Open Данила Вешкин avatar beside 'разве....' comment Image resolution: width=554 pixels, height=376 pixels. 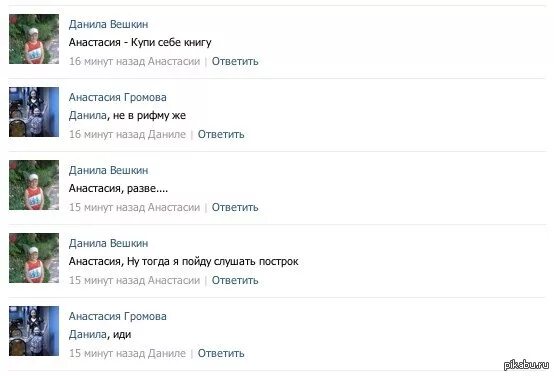(x=34, y=185)
